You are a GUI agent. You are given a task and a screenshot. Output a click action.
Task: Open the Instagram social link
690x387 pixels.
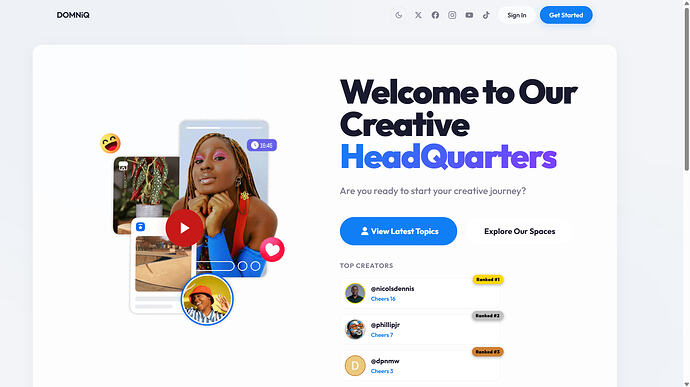[452, 15]
